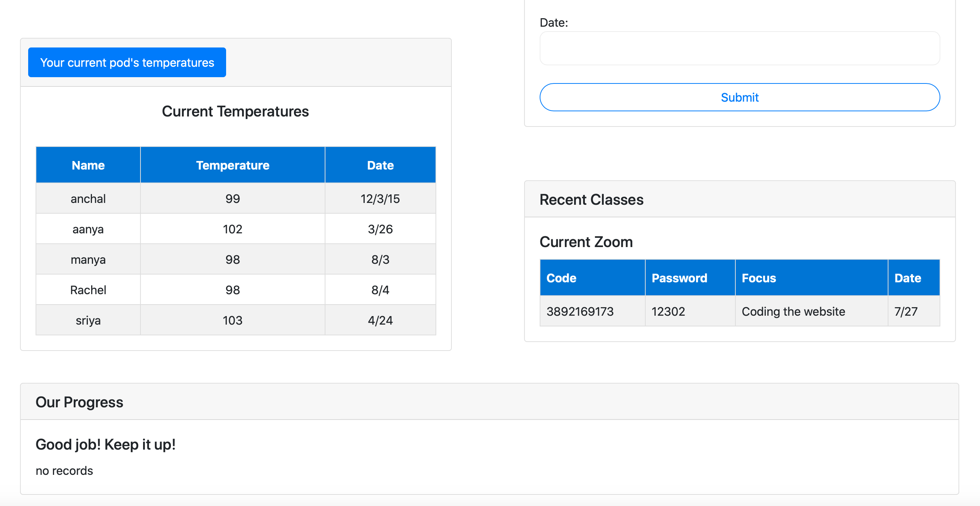Click the Our Progress panel heading
The width and height of the screenshot is (980, 506).
tap(79, 402)
